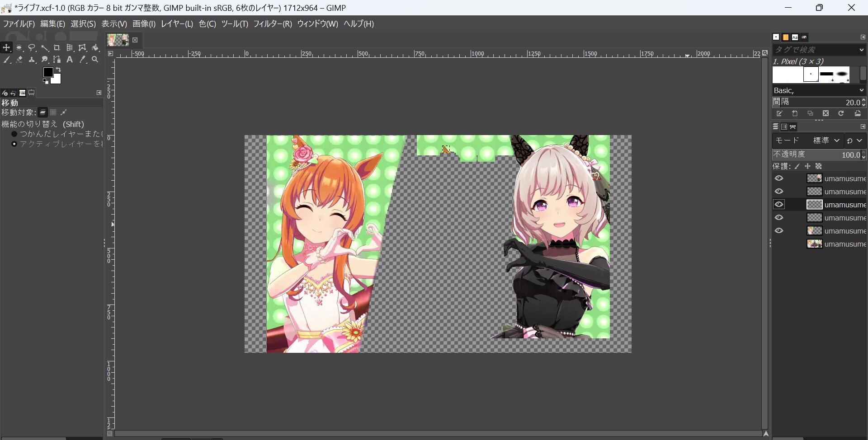This screenshot has width=868, height=440.
Task: Switch to the Patterns dock tab
Action: (x=786, y=37)
